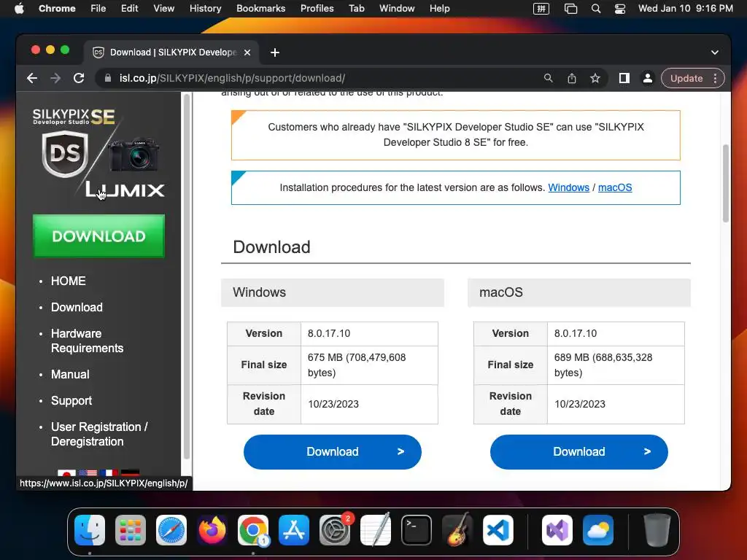Open the Bookmarks menu
This screenshot has height=560, width=747.
(260, 9)
